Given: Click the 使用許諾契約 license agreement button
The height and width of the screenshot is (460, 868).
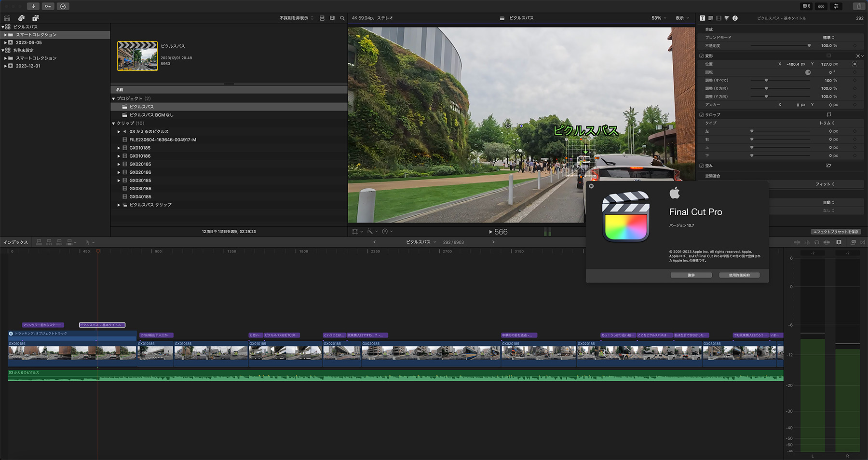Looking at the screenshot, I should 739,275.
